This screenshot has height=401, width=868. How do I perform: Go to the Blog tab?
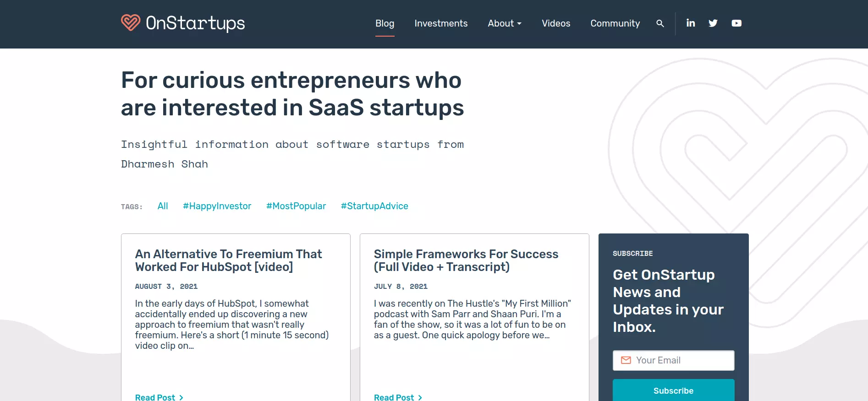coord(385,23)
